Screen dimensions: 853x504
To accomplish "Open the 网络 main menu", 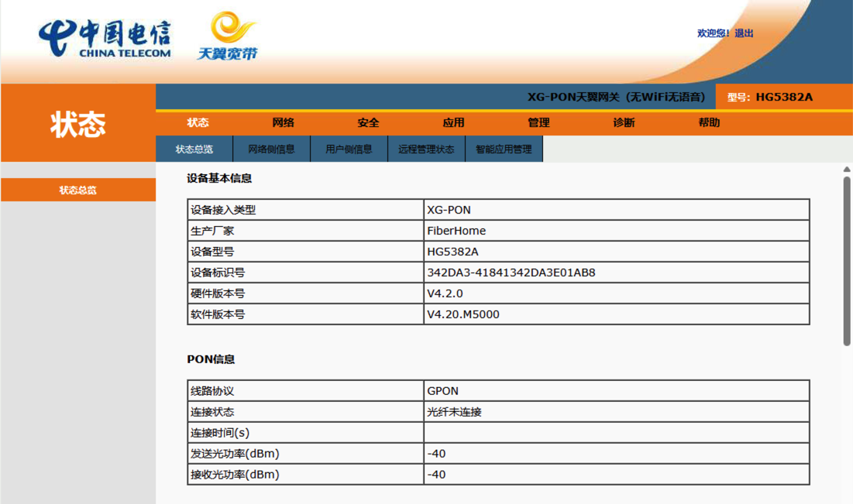I will (283, 122).
